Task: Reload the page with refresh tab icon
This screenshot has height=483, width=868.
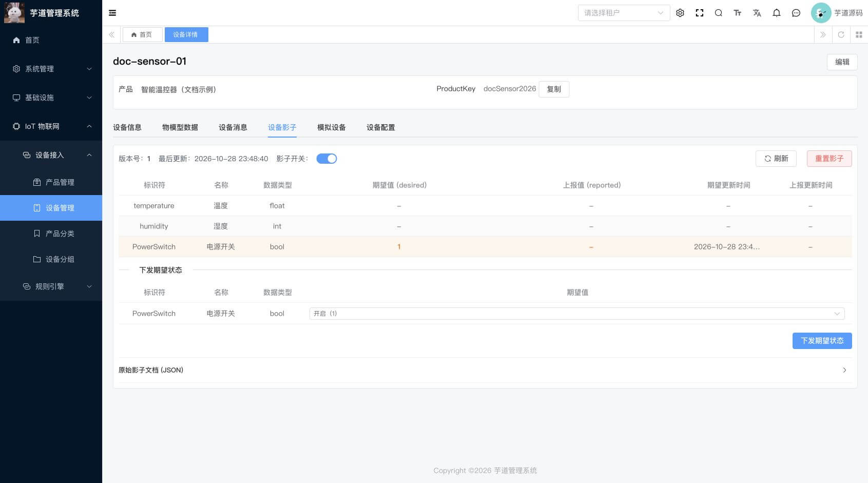Action: [x=841, y=34]
